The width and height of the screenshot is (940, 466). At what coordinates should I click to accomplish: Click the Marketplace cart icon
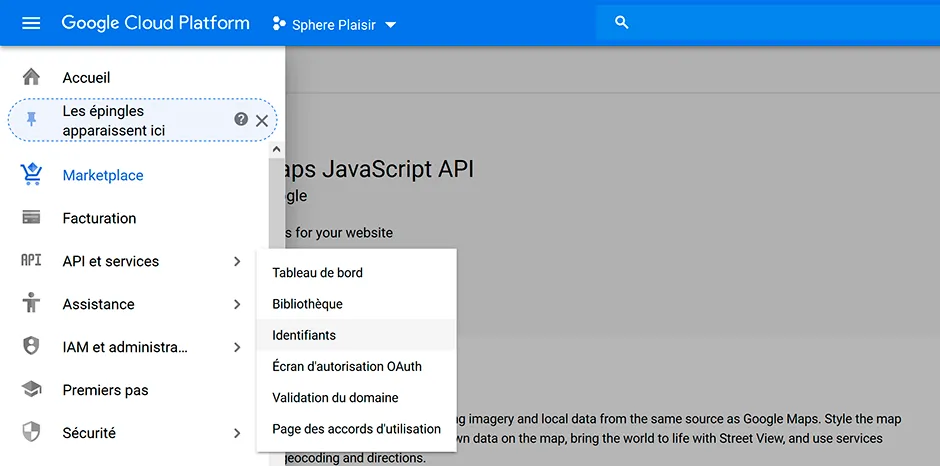tap(31, 175)
